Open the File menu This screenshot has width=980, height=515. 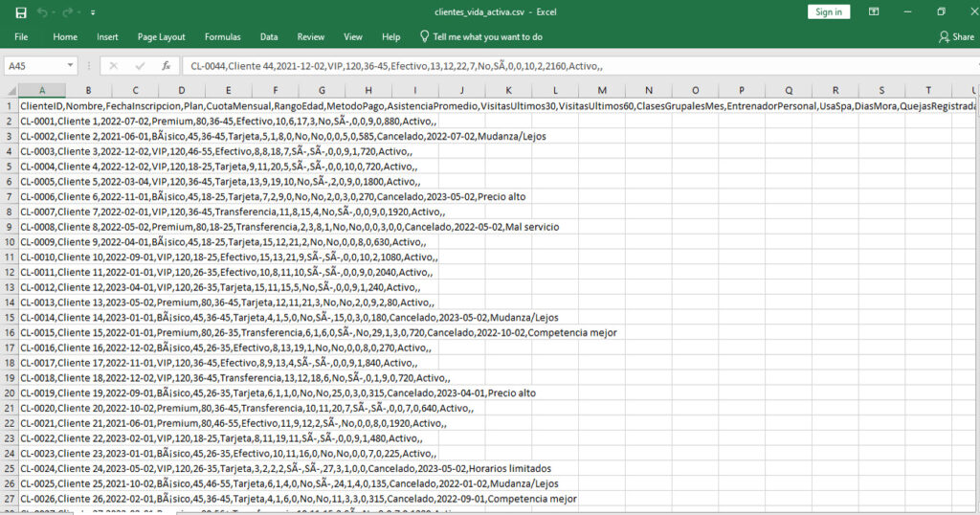(x=21, y=36)
